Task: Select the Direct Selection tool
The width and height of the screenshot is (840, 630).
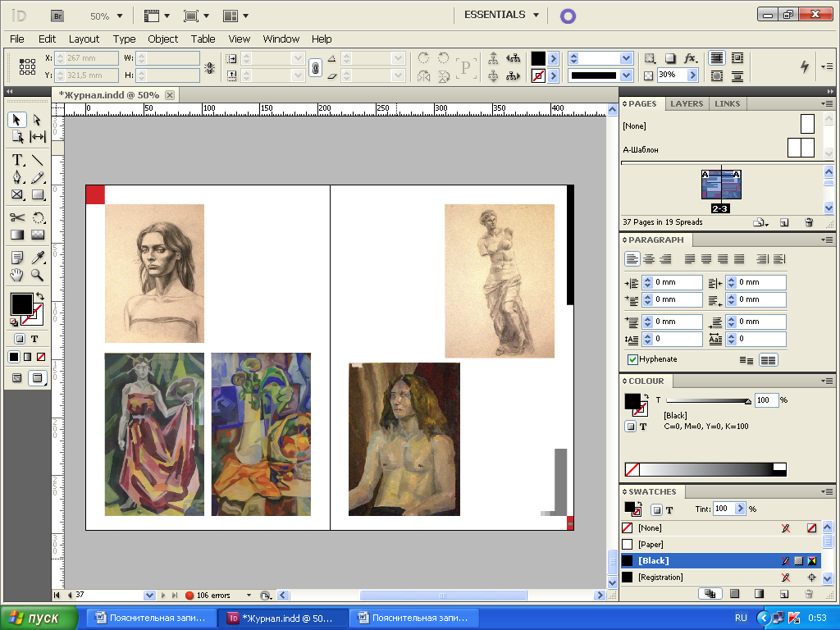Action: 37,120
